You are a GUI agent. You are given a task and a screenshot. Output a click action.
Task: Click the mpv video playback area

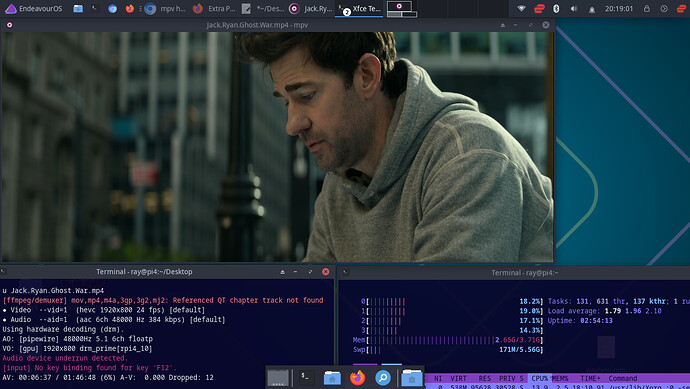click(277, 147)
